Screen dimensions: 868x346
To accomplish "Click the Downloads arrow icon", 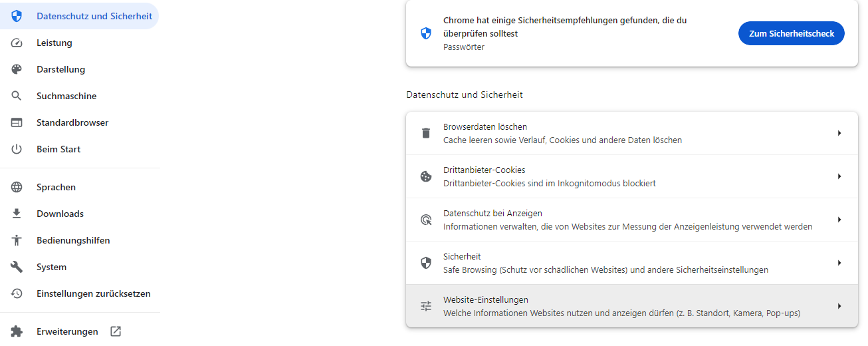I will pos(17,214).
